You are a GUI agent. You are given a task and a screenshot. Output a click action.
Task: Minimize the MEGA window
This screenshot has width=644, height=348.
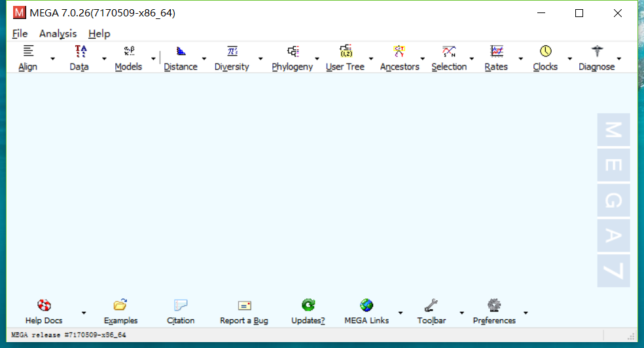(x=541, y=13)
